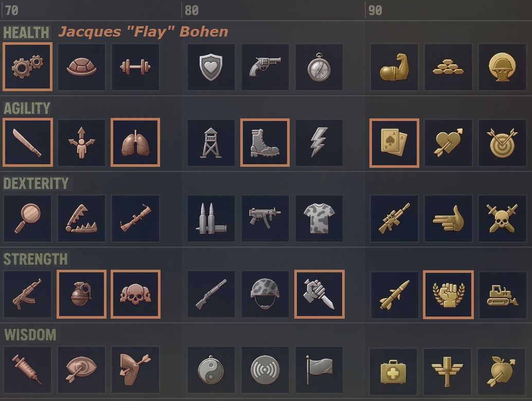Select the heart shield perk
532x401 pixels.
[x=211, y=67]
